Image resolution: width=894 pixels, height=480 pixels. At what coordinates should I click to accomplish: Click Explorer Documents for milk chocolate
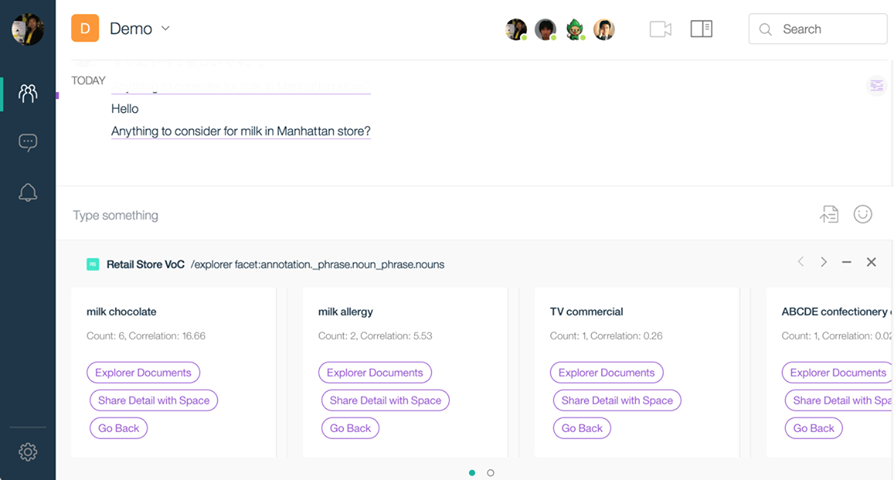coord(143,373)
